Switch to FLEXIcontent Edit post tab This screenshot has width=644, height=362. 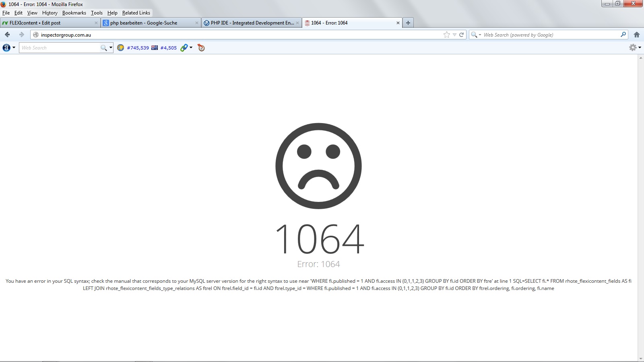(50, 23)
